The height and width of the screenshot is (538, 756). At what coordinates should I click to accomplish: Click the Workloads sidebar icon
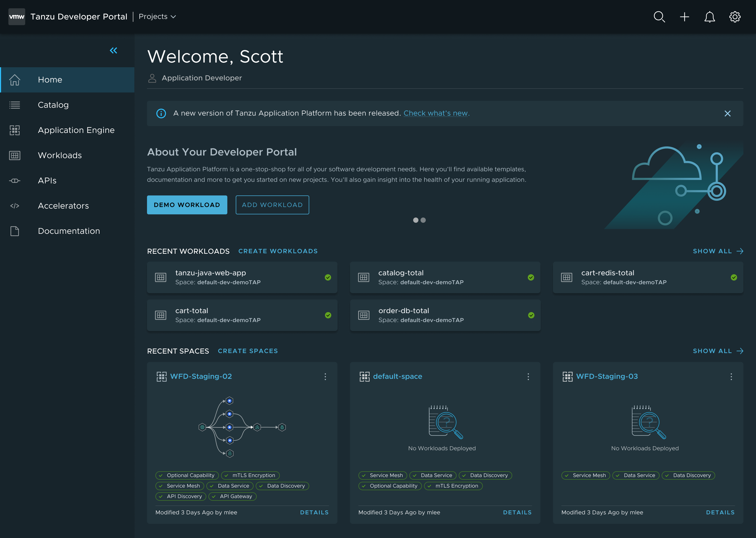14,155
